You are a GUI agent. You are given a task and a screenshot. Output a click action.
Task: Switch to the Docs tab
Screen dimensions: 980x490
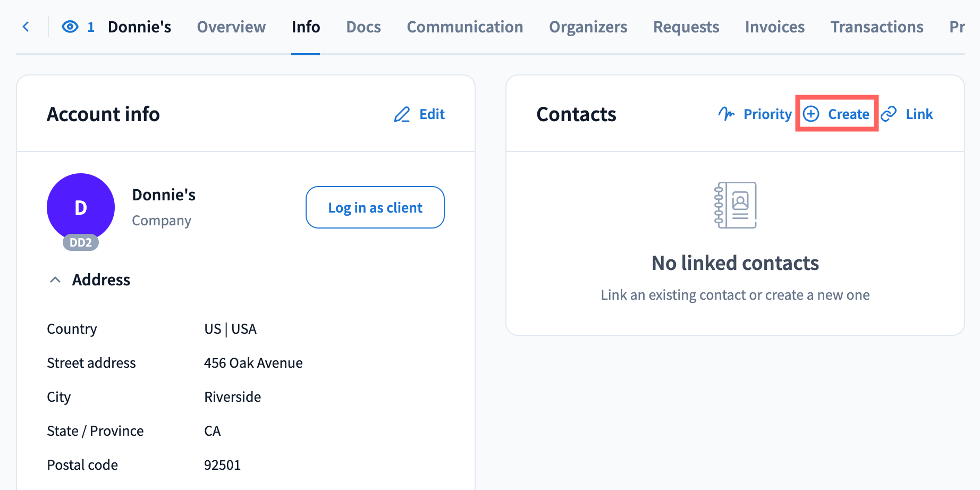[364, 27]
